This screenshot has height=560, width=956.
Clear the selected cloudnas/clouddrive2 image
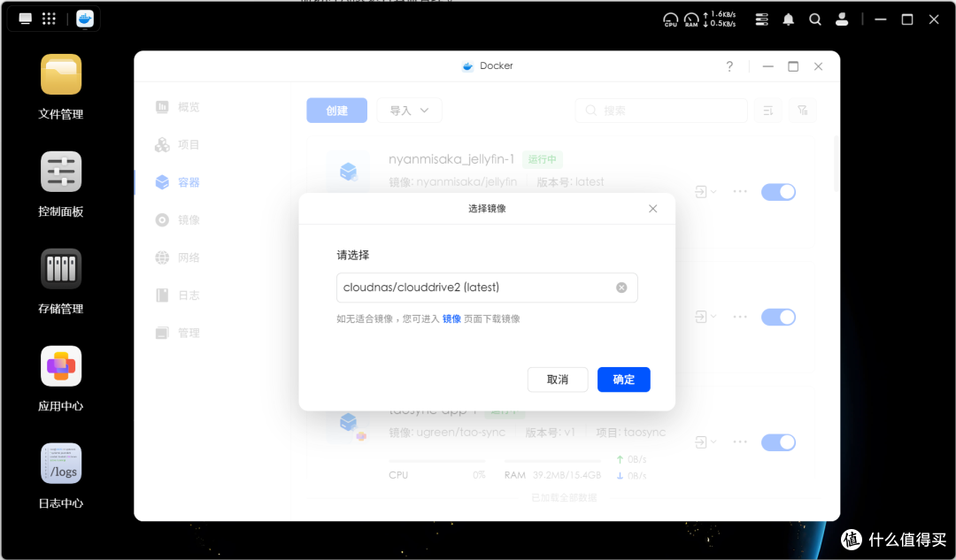(x=621, y=288)
